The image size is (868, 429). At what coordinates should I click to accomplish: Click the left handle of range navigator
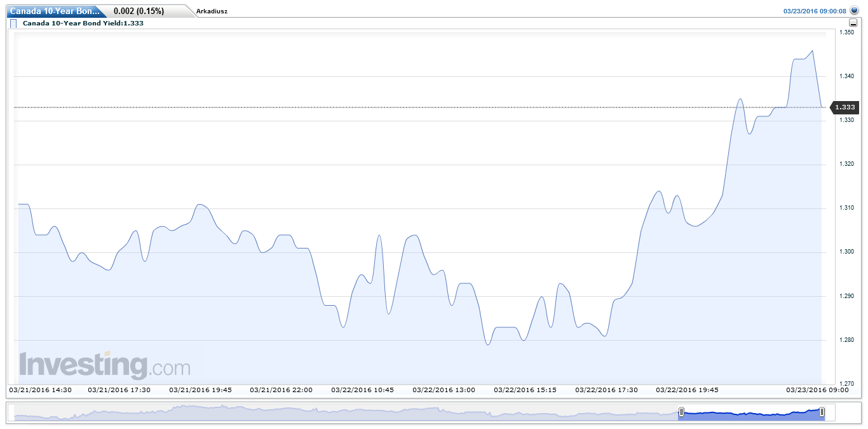point(681,412)
